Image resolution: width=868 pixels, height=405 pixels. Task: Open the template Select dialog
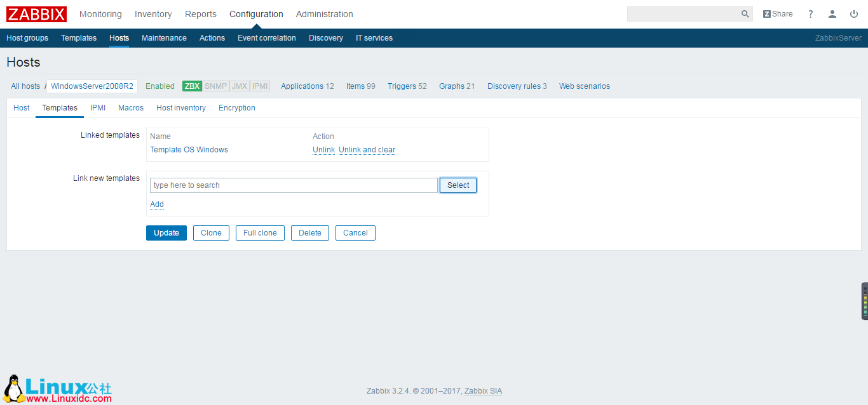[458, 185]
